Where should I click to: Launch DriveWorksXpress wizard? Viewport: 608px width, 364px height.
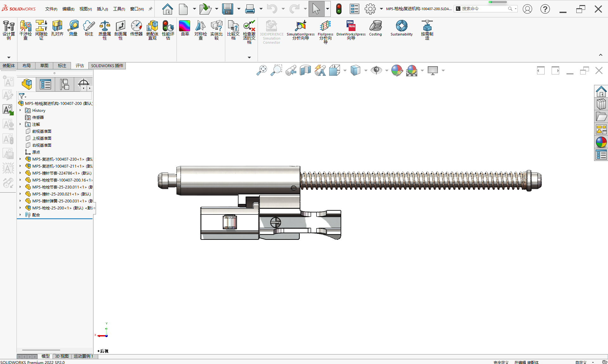tap(351, 30)
